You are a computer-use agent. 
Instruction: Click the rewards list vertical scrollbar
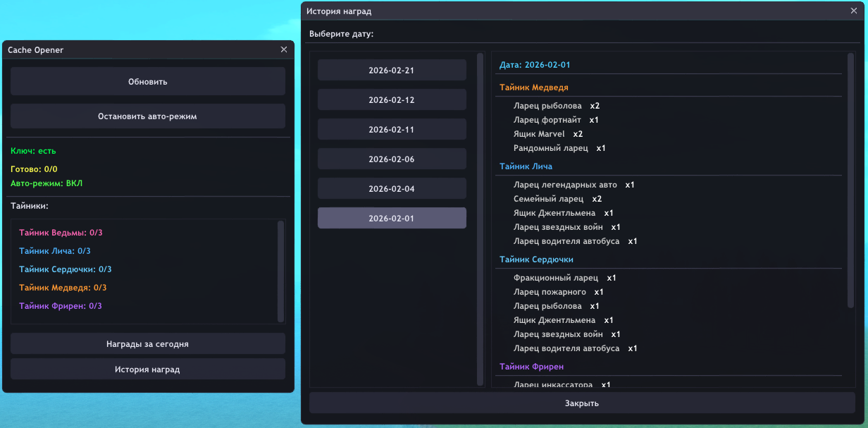tap(850, 180)
